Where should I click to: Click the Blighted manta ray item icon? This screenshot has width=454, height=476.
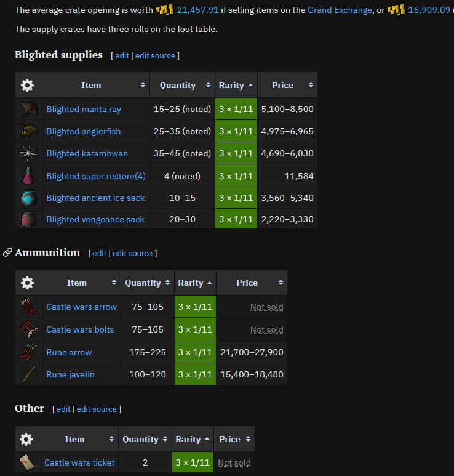(x=29, y=108)
